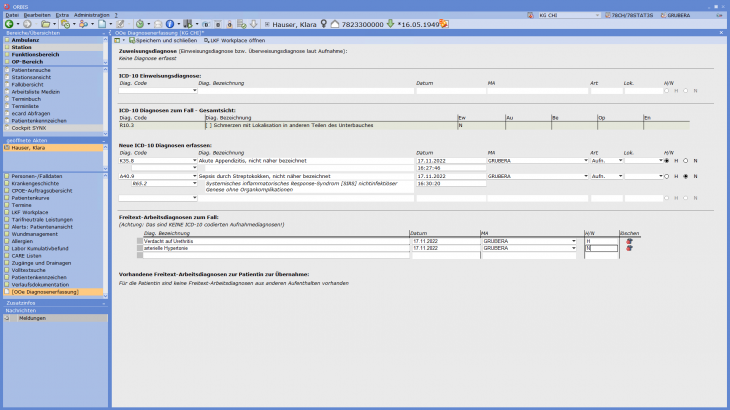Open the Bearbeiten menu
The image size is (730, 410).
click(35, 15)
